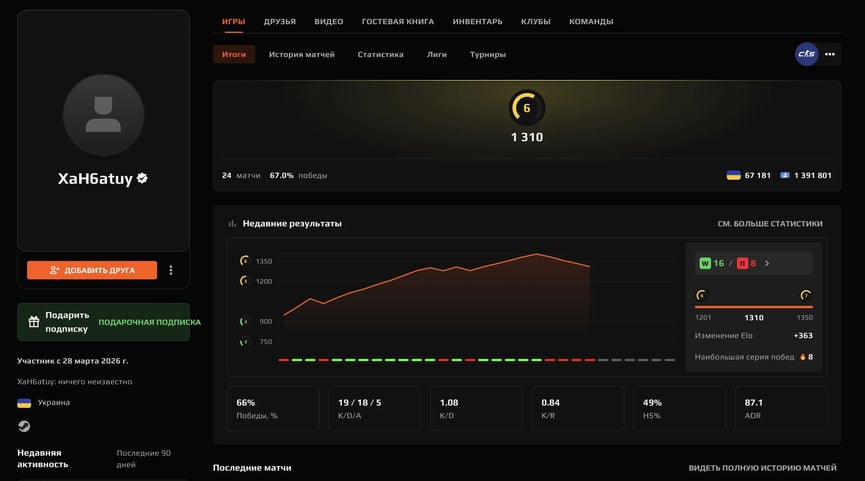Click the bar chart icon beside Недавние результаты

click(232, 224)
